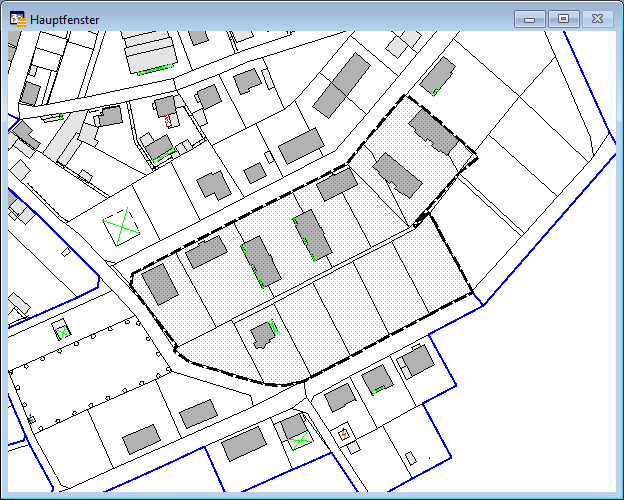624x500 pixels.
Task: Click the small red hatched building outline
Action: click(168, 121)
